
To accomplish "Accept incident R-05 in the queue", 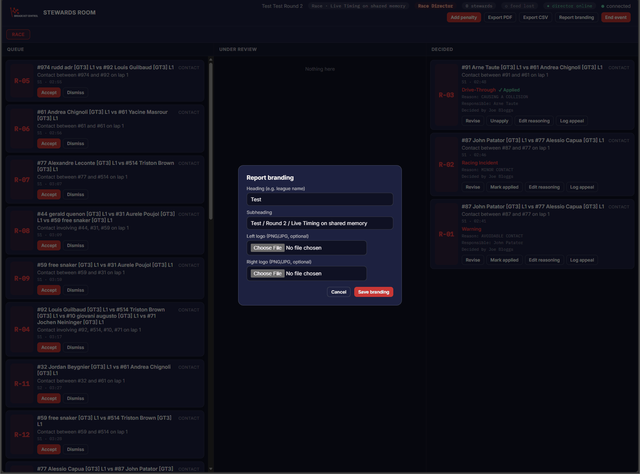I will (49, 93).
